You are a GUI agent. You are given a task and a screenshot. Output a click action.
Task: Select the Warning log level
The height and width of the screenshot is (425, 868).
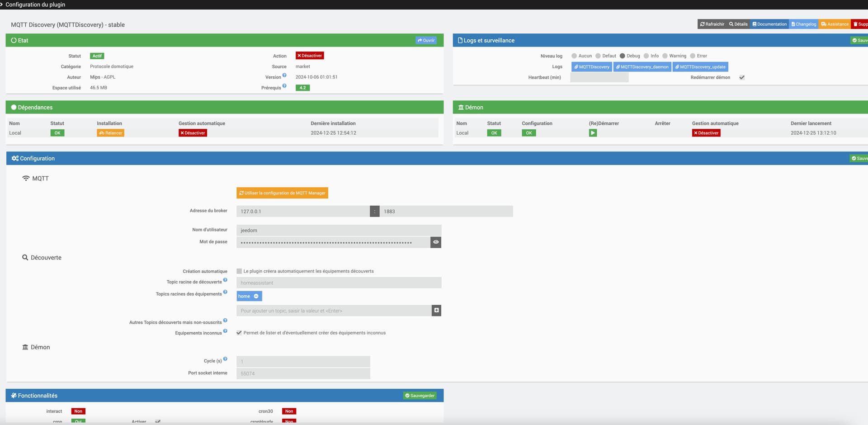(665, 56)
